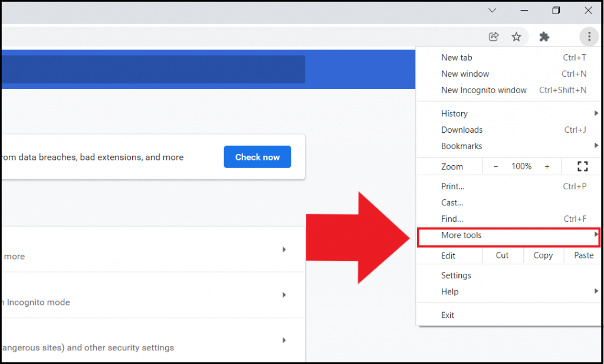
Task: Open the Extensions puzzle piece icon
Action: [x=544, y=37]
